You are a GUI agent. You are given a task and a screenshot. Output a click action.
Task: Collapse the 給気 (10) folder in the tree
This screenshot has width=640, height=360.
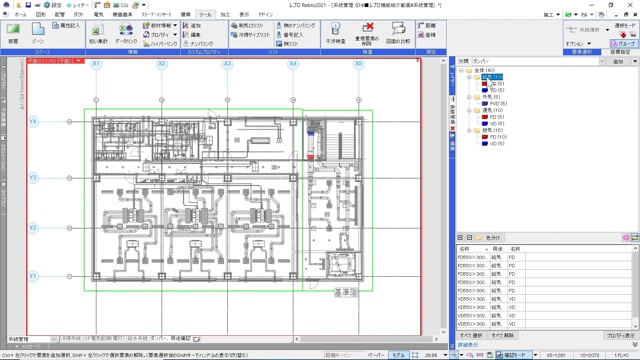[469, 77]
